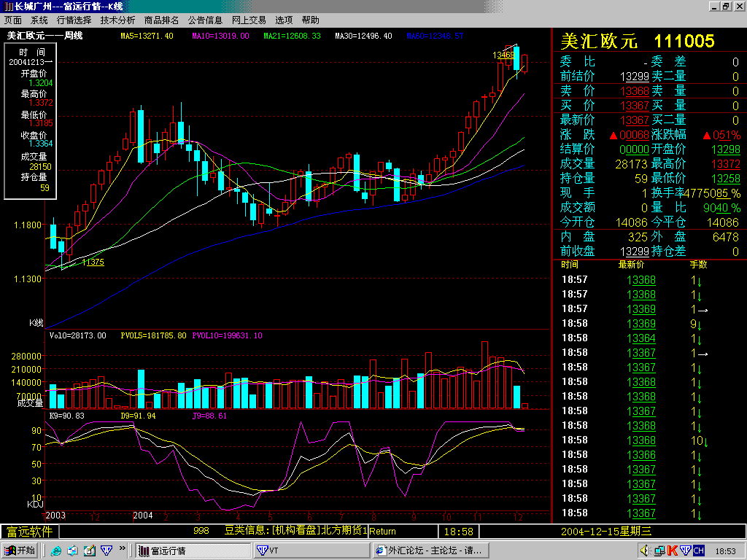747x560 pixels.
Task: Click the MA60 indicator label
Action: (435, 36)
